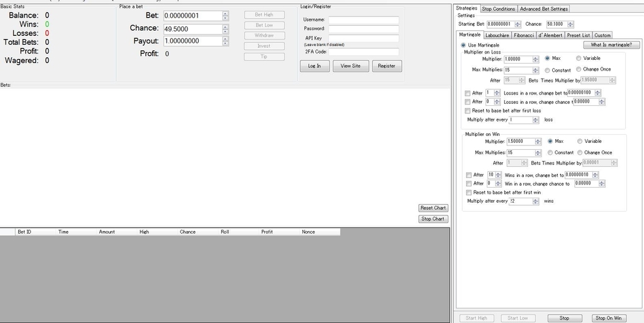Screen dimensions: 644x323
Task: Click the Username input field
Action: click(x=364, y=20)
